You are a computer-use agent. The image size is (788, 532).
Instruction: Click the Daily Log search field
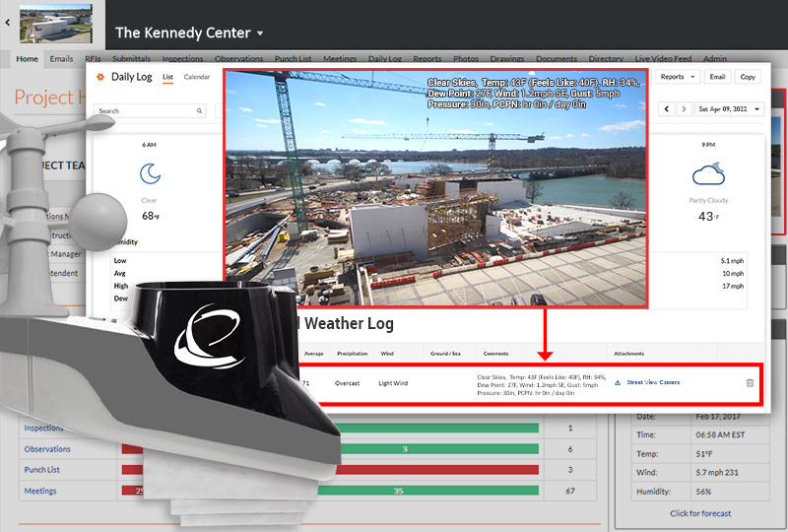point(150,110)
